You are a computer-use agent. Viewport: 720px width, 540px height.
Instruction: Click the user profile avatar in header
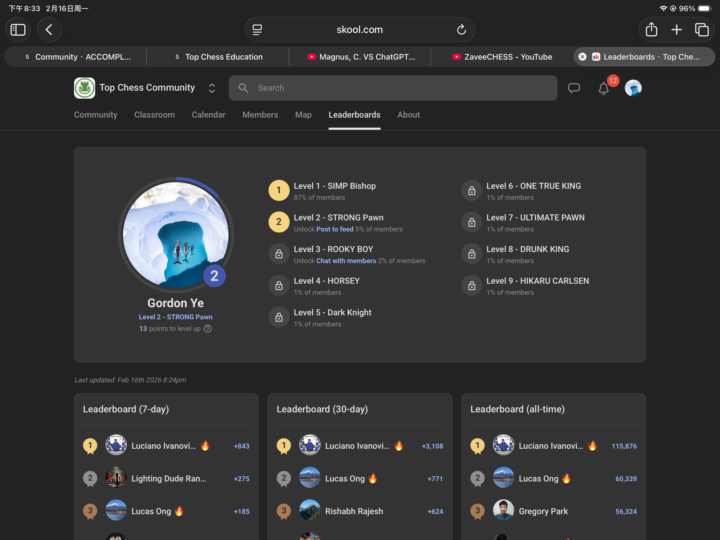[633, 88]
